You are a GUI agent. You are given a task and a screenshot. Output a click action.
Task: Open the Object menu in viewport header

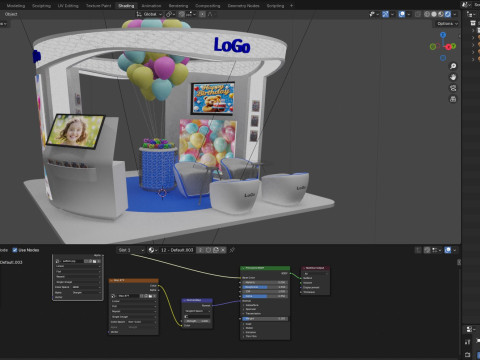point(11,14)
